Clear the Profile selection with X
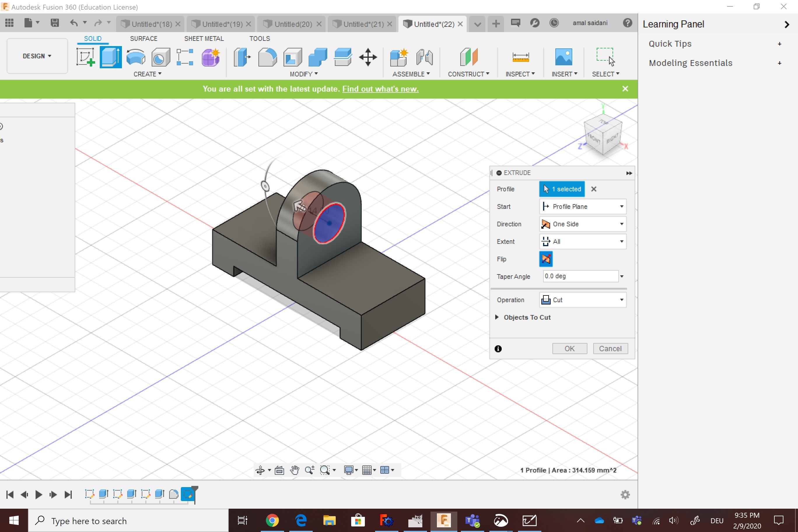This screenshot has height=532, width=798. (594, 189)
